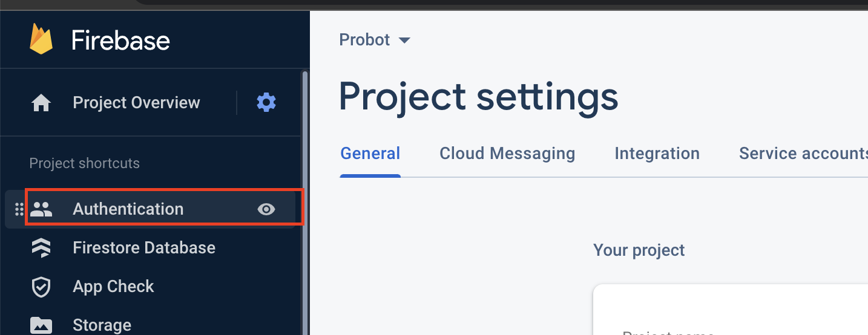Click the sidebar vertical scrollbar
The image size is (868, 335).
(x=305, y=181)
